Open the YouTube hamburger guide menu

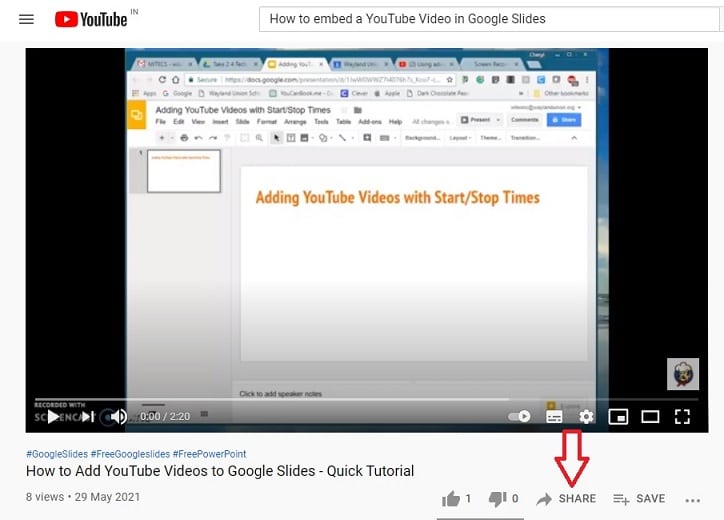26,19
